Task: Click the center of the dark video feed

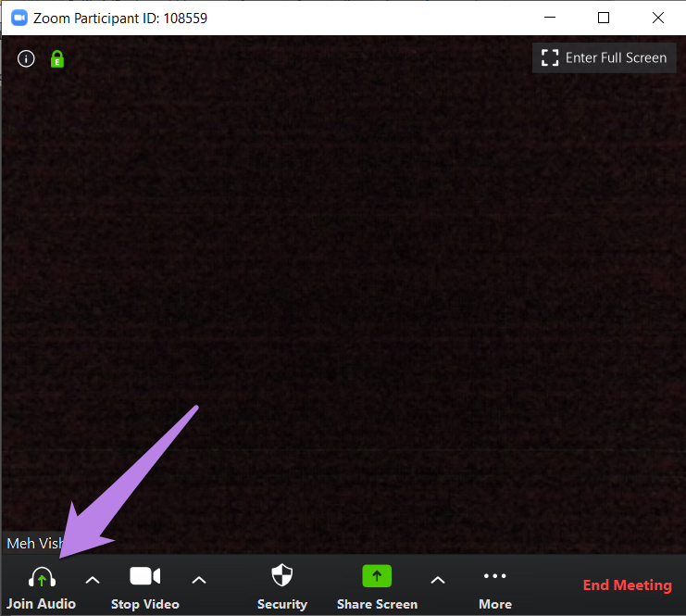Action: coord(343,295)
